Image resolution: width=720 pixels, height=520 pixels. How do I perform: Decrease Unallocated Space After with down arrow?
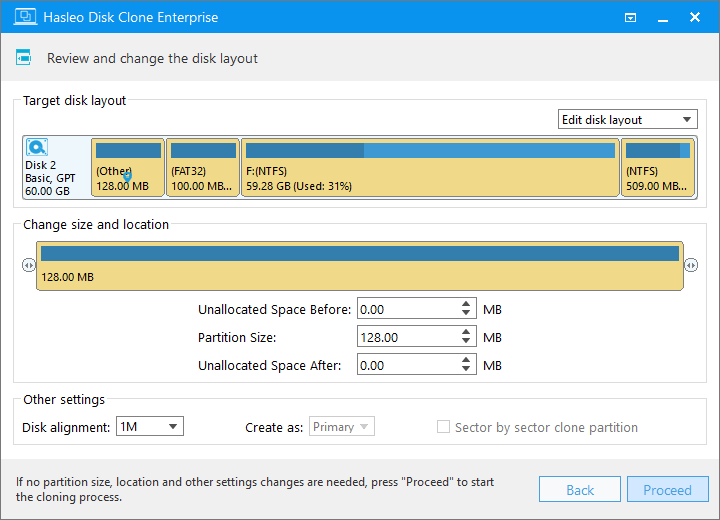coord(466,369)
